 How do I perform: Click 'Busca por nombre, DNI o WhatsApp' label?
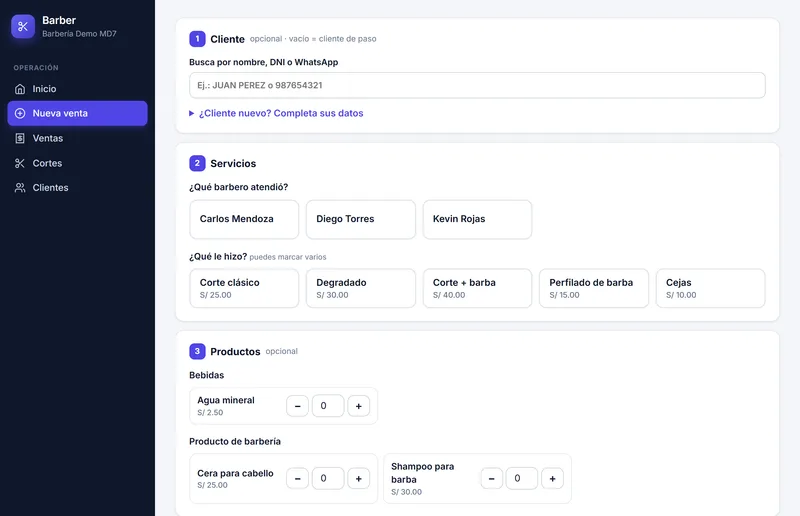pos(264,62)
